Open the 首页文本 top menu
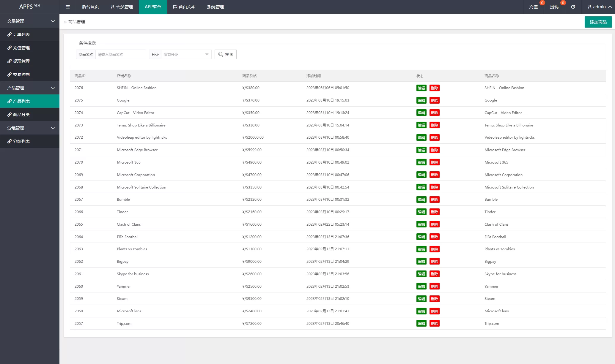Image resolution: width=615 pixels, height=364 pixels. (x=184, y=7)
